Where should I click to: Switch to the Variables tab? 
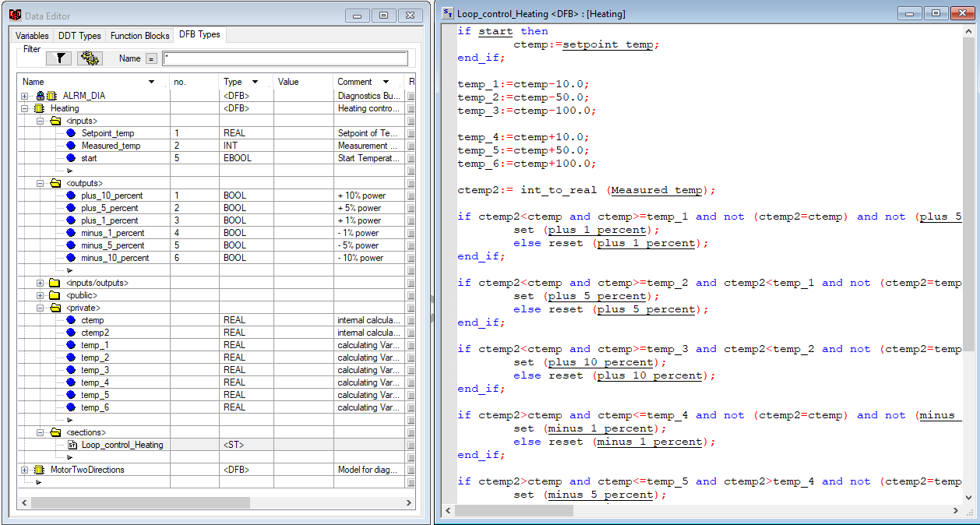32,36
